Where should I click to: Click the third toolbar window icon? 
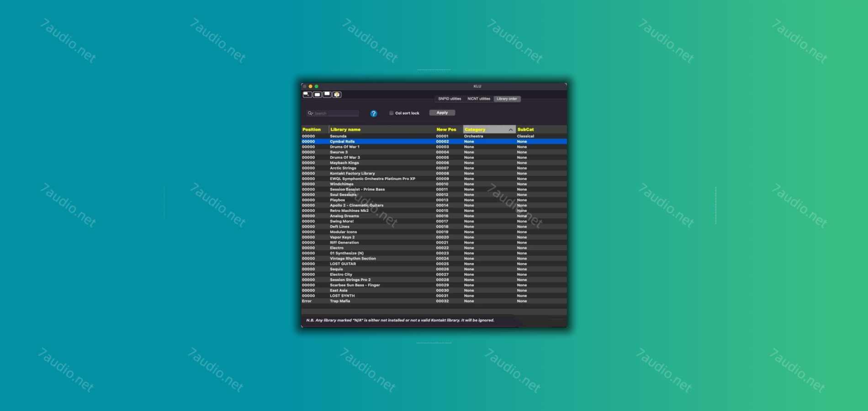[327, 95]
